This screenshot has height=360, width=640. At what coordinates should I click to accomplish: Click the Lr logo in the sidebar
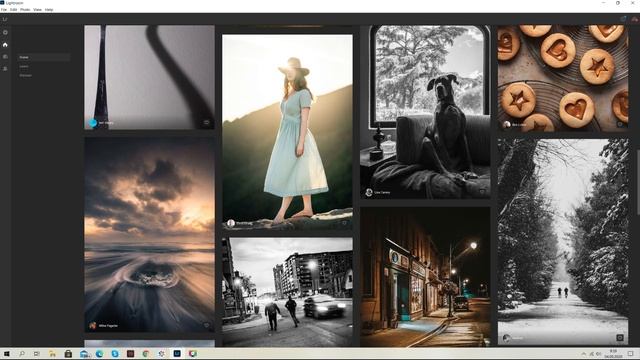(5, 19)
